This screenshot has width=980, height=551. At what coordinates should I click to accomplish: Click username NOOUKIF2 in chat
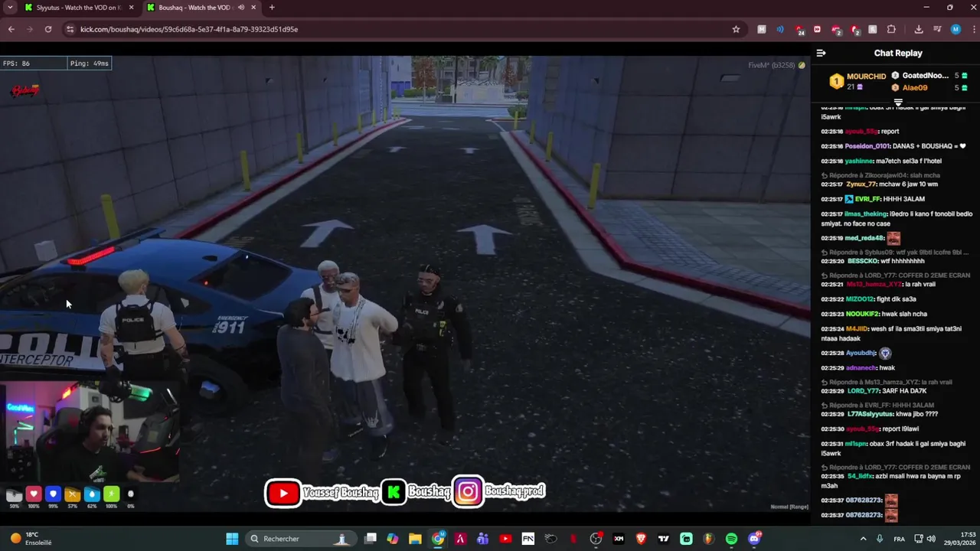pos(863,315)
